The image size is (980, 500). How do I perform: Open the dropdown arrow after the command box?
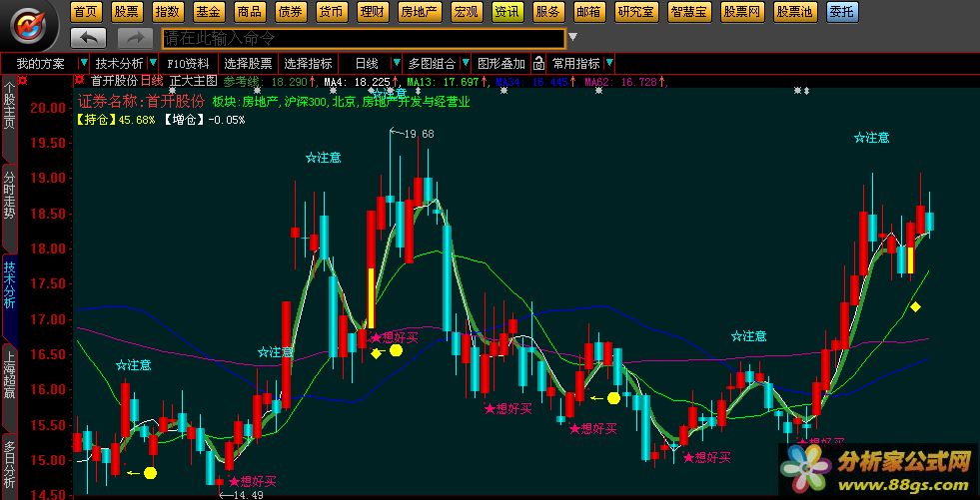coord(573,38)
